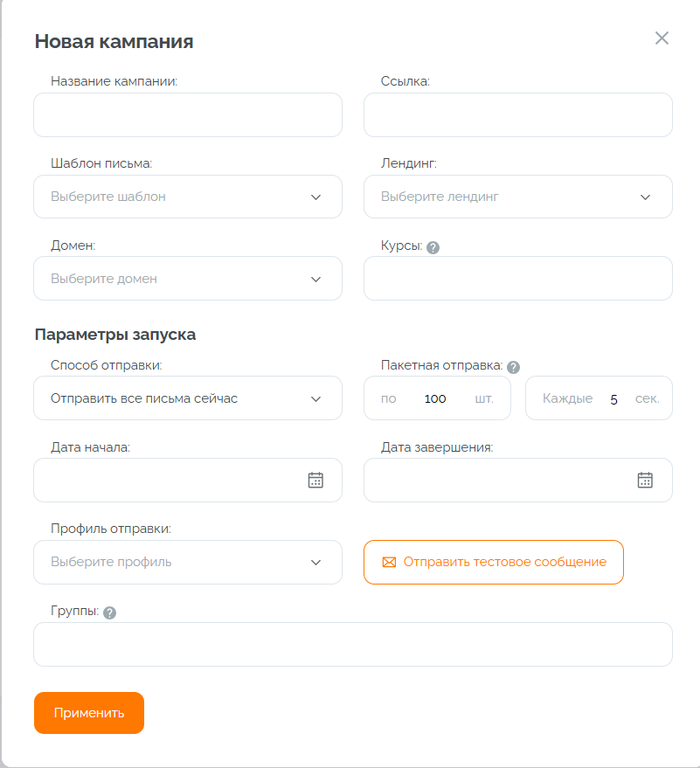
Task: Open the Способ отправки dropdown
Action: pos(188,398)
